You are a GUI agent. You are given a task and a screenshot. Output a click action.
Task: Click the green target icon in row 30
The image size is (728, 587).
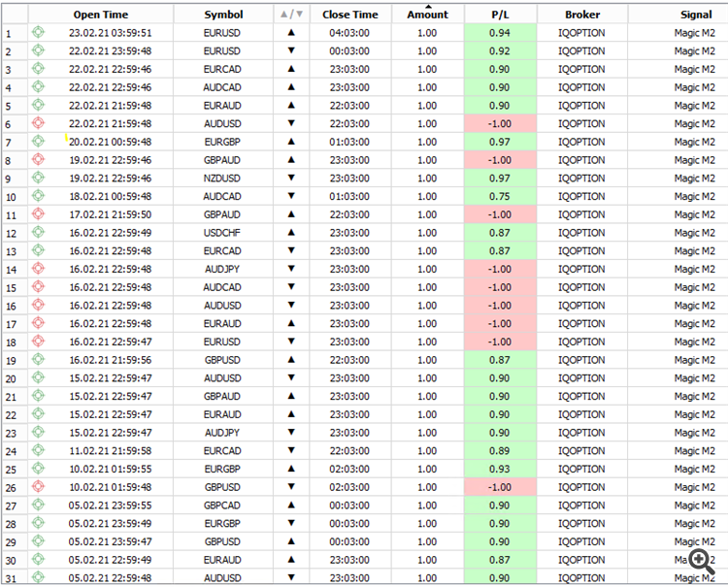(x=38, y=560)
